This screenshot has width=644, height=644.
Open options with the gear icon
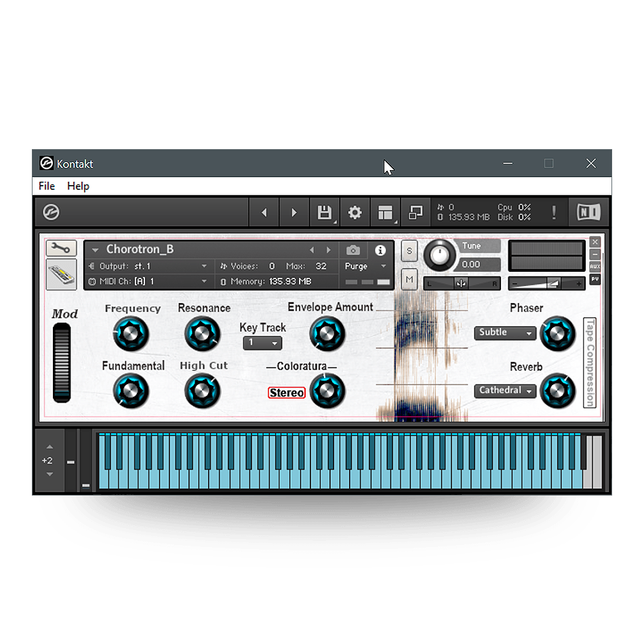tap(355, 212)
